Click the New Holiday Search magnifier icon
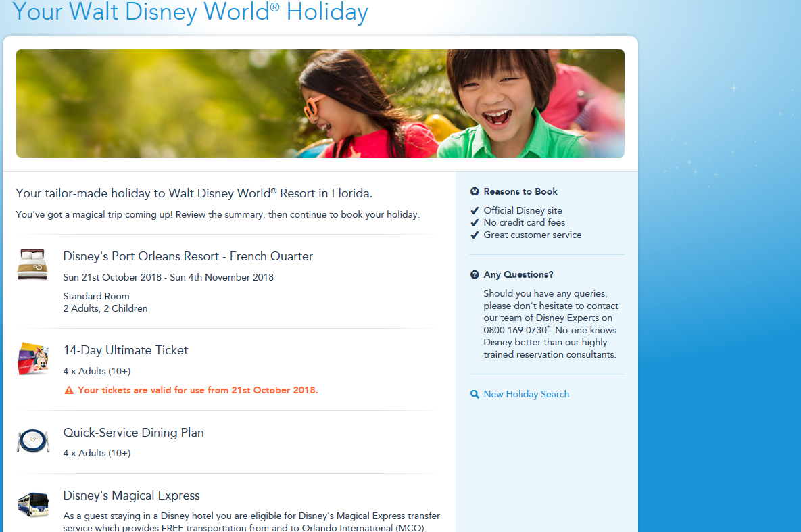 pyautogui.click(x=475, y=395)
